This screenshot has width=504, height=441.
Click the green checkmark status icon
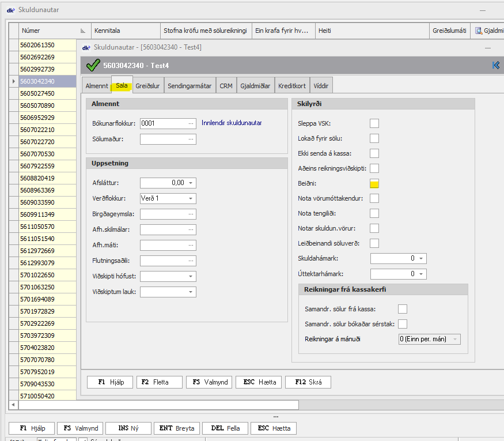(x=93, y=65)
